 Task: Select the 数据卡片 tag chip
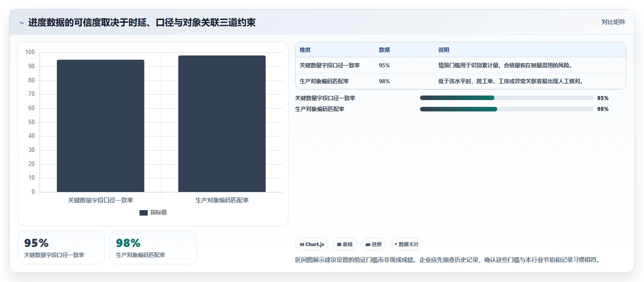click(x=406, y=244)
